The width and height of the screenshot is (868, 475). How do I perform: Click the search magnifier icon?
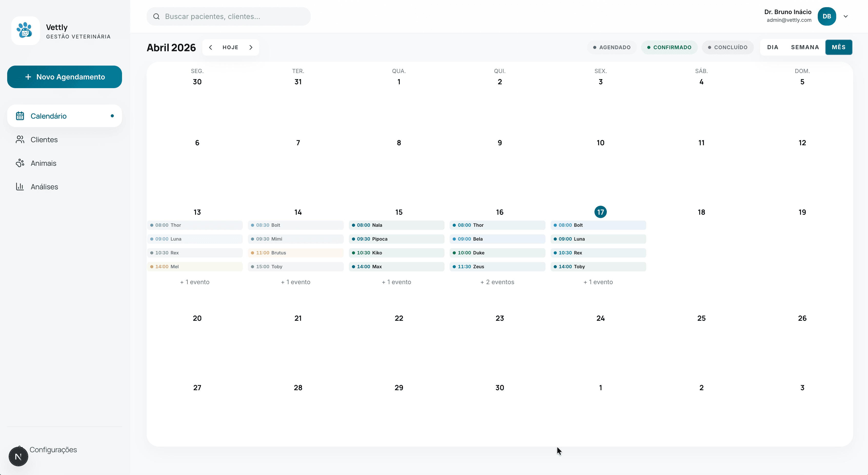[156, 16]
